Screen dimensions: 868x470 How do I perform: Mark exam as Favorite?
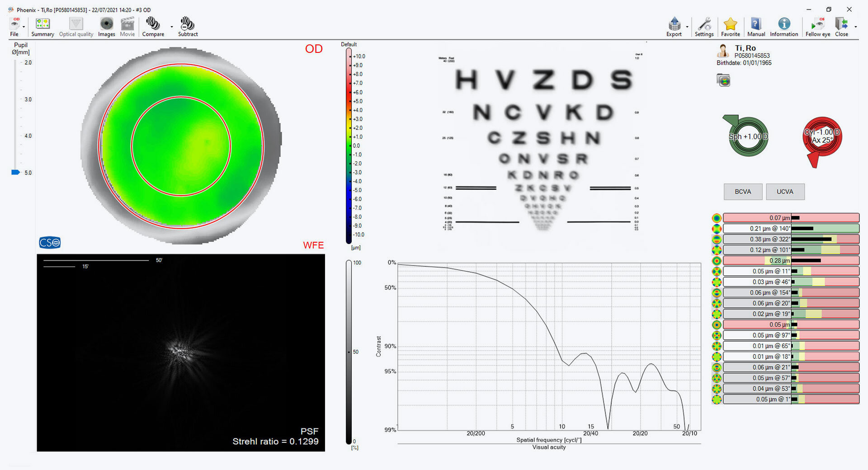click(x=730, y=27)
